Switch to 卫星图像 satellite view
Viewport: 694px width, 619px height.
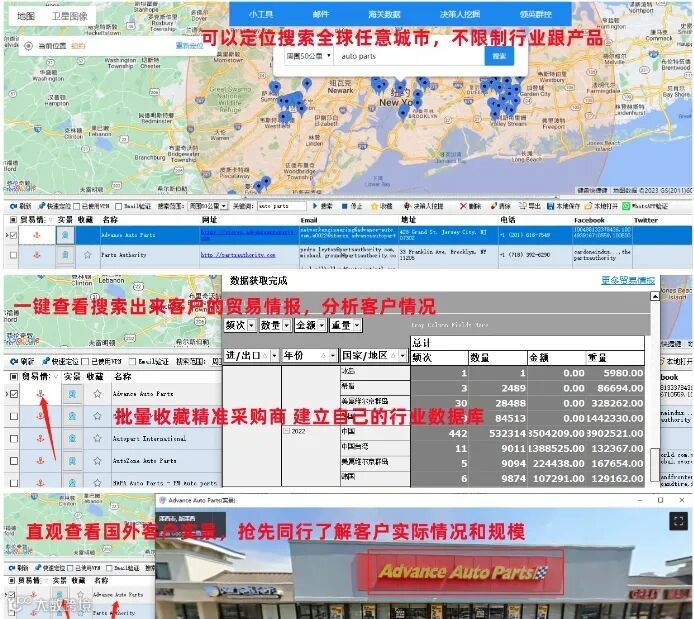click(x=69, y=16)
